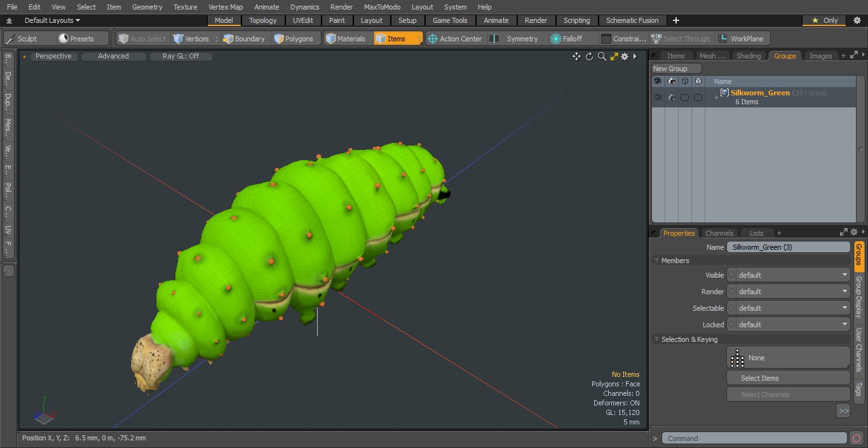
Task: Toggle the render camera for Silkworm_Green
Action: (x=672, y=97)
